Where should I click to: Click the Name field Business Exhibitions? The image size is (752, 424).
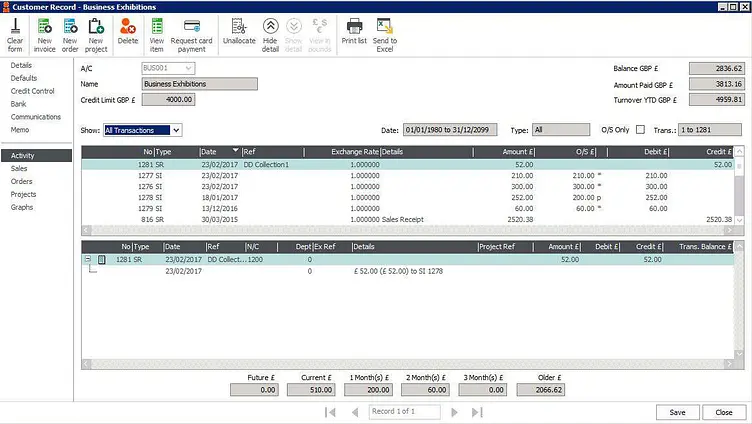[200, 84]
